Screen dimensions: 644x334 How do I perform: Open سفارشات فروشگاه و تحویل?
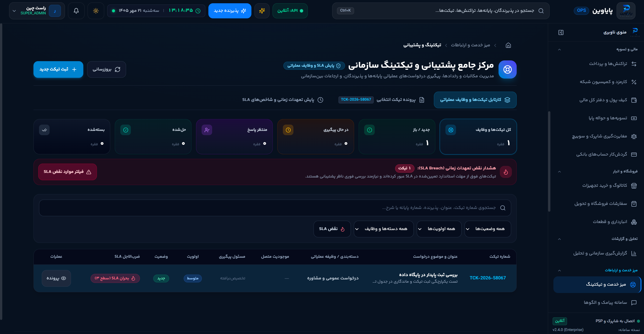coord(597,204)
